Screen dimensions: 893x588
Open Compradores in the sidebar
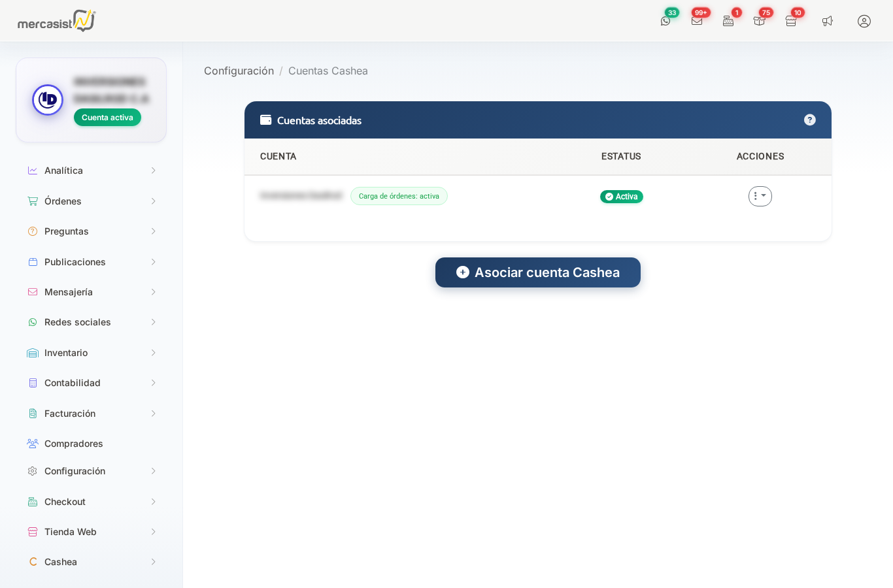pyautogui.click(x=73, y=444)
